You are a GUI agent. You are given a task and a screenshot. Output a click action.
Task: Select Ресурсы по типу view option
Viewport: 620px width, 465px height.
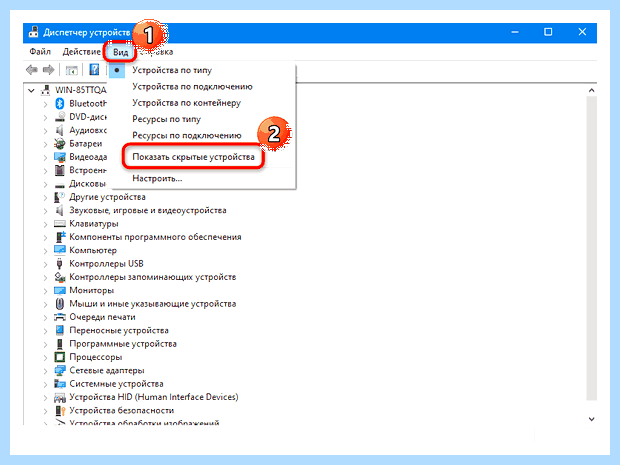click(x=166, y=119)
